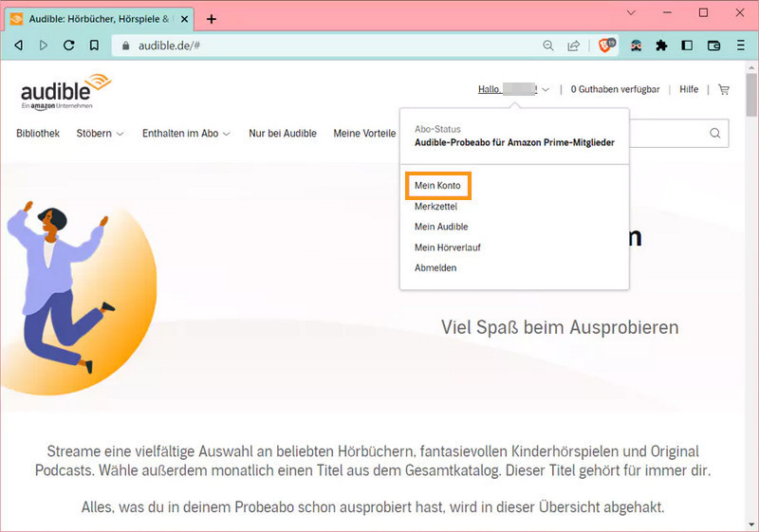Open Brave Shields lion icon
Image resolution: width=759 pixels, height=532 pixels.
[606, 45]
